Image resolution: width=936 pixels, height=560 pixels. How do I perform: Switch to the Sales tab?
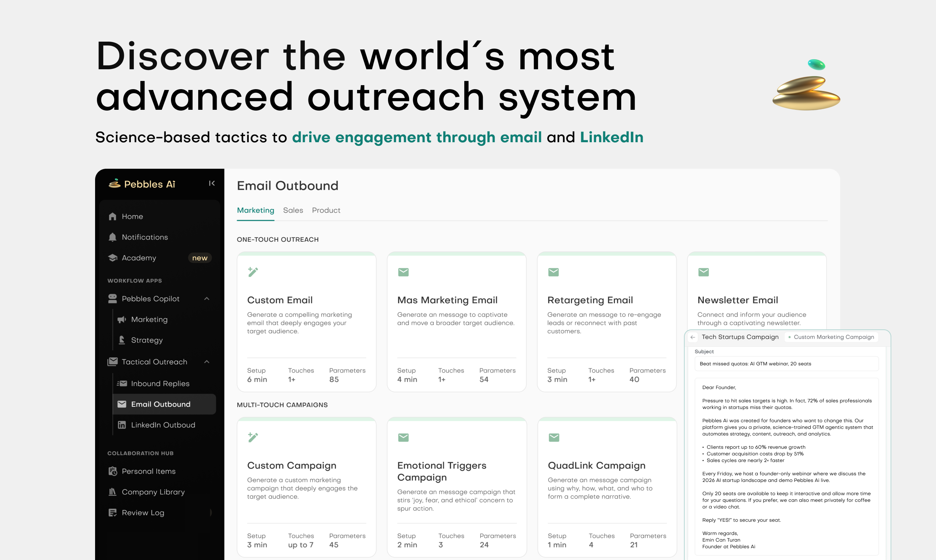coord(293,211)
